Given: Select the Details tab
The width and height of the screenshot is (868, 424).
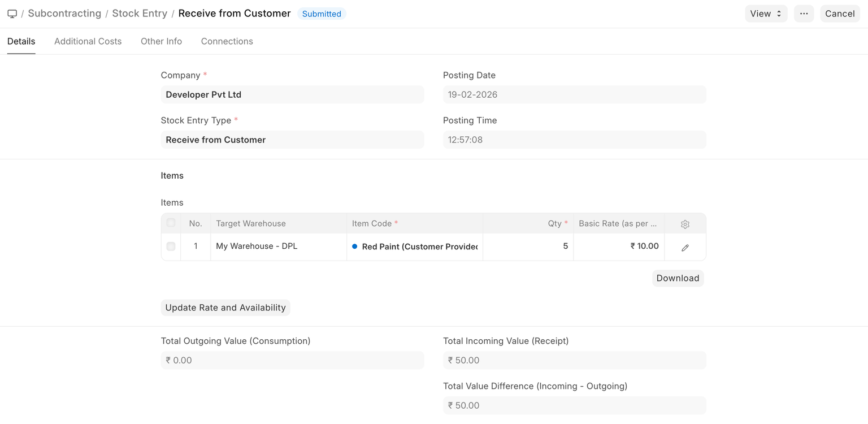Looking at the screenshot, I should tap(21, 41).
